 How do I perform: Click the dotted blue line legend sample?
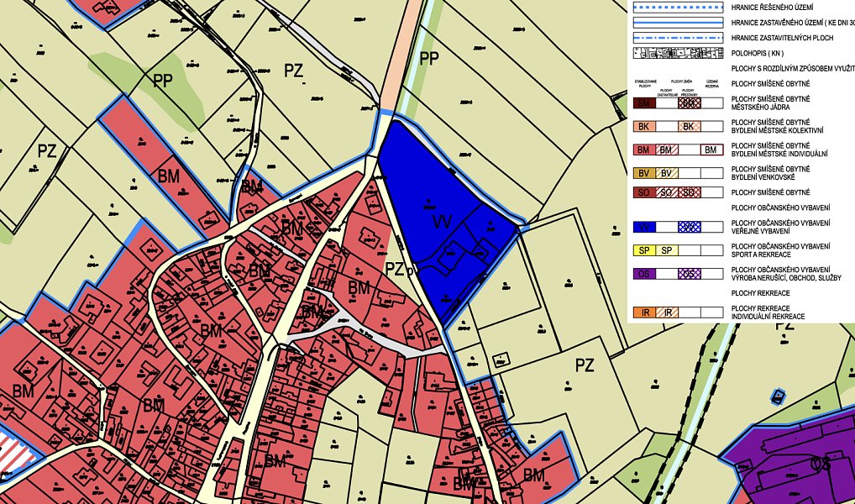point(679,8)
